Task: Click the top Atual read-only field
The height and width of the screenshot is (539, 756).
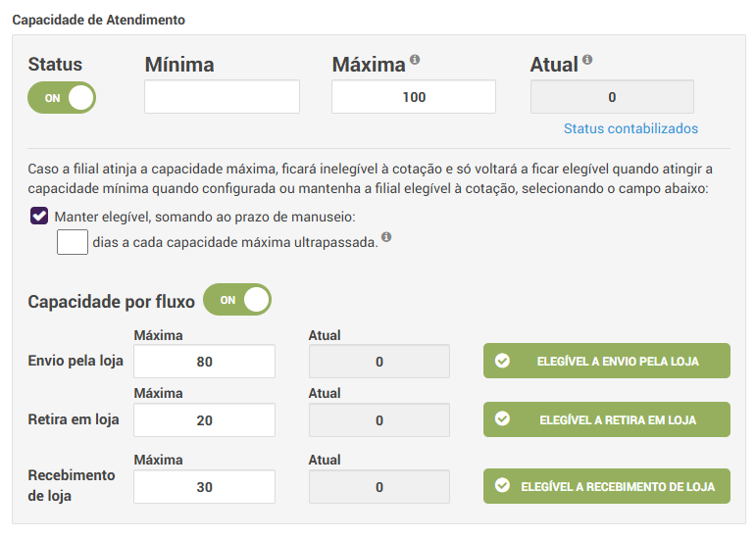Action: [x=611, y=97]
